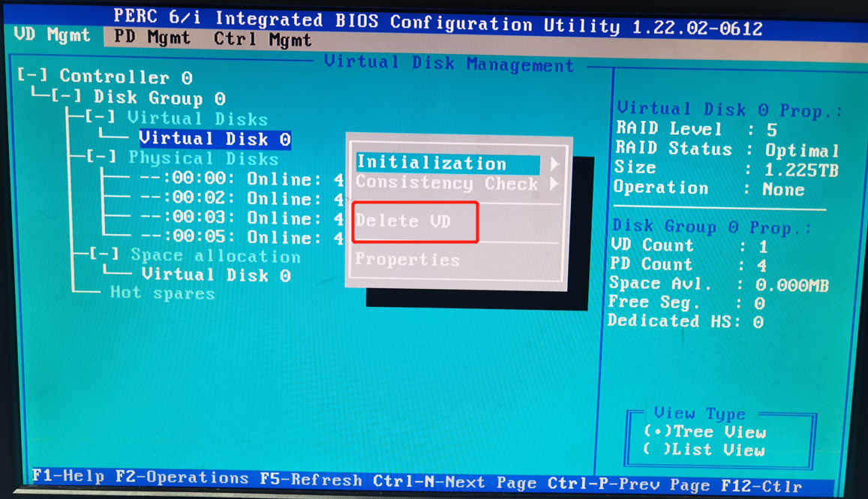Choose Consistency Check in the menu
Screen dimensions: 868x499
(446, 183)
